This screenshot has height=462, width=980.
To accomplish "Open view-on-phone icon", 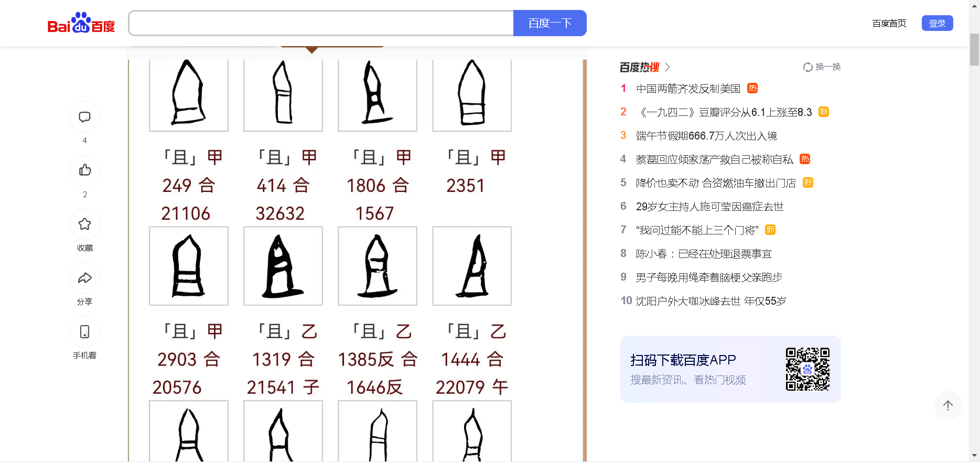I will (x=84, y=332).
